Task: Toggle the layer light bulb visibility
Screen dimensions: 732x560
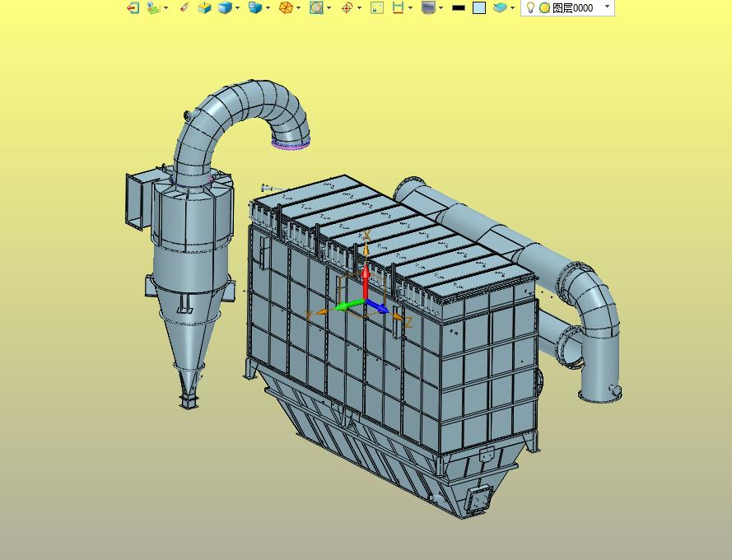Action: 530,7
